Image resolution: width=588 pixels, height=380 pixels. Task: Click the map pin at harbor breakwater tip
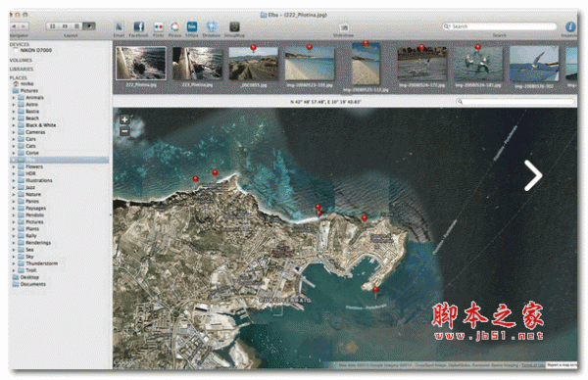tap(375, 291)
